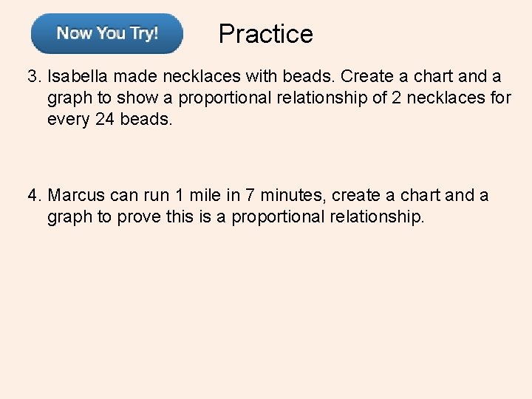Image resolution: width=532 pixels, height=399 pixels.
Task: Click 'graph to show a' text
Action: pyautogui.click(x=110, y=98)
